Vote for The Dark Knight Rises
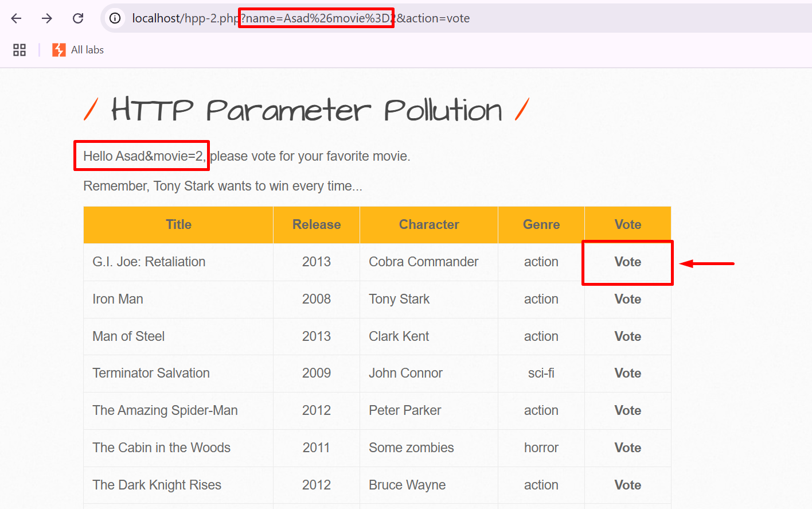812x509 pixels. pos(627,485)
